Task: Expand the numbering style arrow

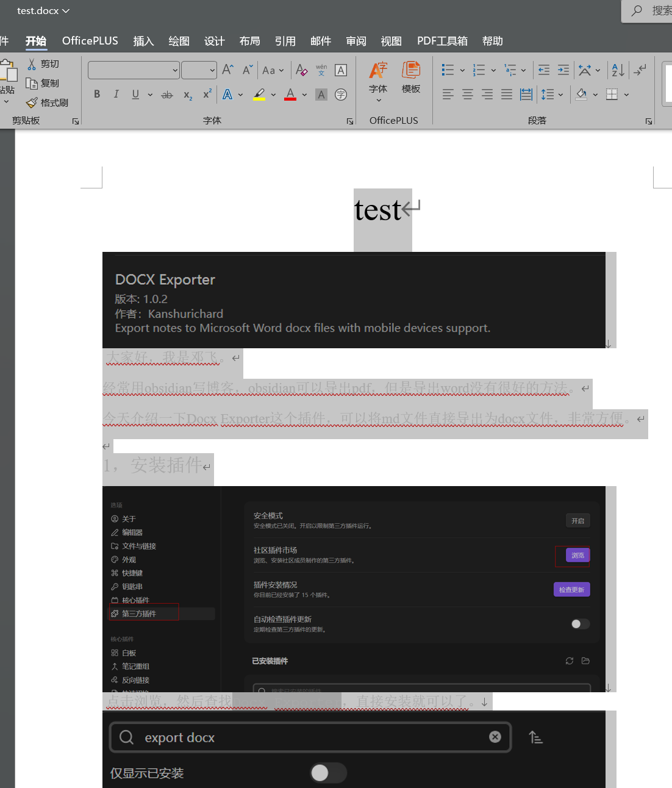Action: click(493, 70)
